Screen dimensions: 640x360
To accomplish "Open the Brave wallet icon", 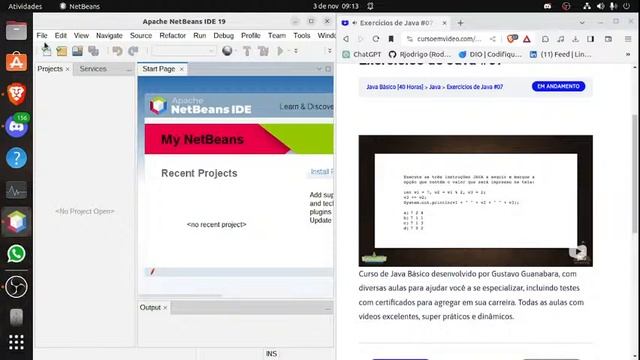I will pos(609,39).
